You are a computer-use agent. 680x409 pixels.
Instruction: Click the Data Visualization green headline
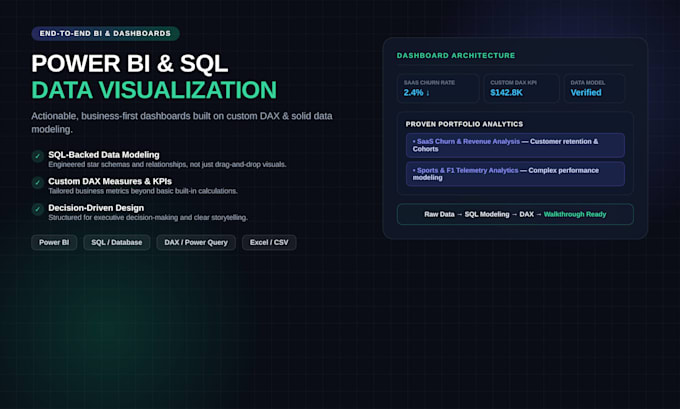[x=154, y=90]
